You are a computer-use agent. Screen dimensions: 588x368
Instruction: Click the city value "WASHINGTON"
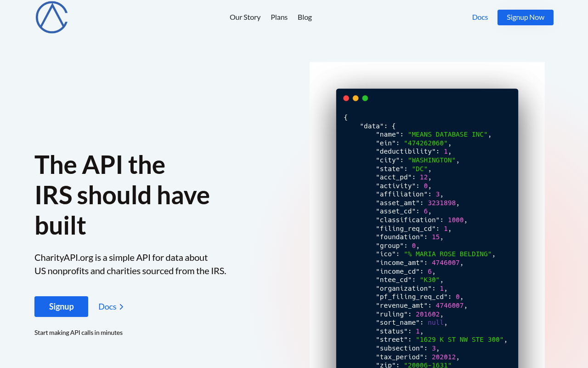tap(432, 160)
